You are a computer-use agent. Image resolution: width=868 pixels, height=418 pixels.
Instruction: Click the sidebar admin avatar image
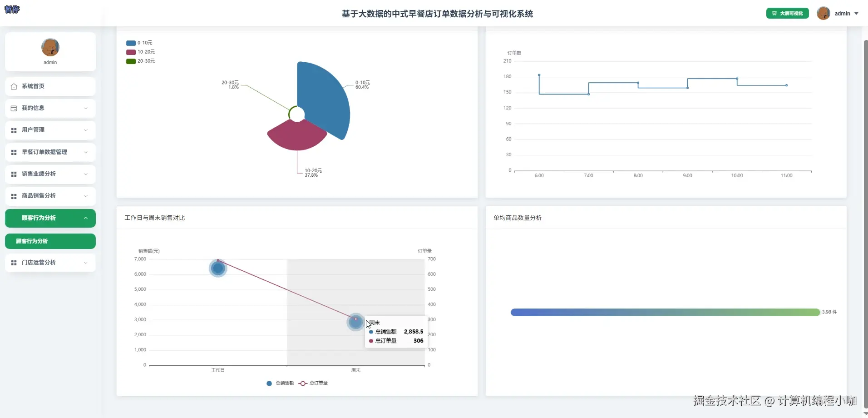50,47
